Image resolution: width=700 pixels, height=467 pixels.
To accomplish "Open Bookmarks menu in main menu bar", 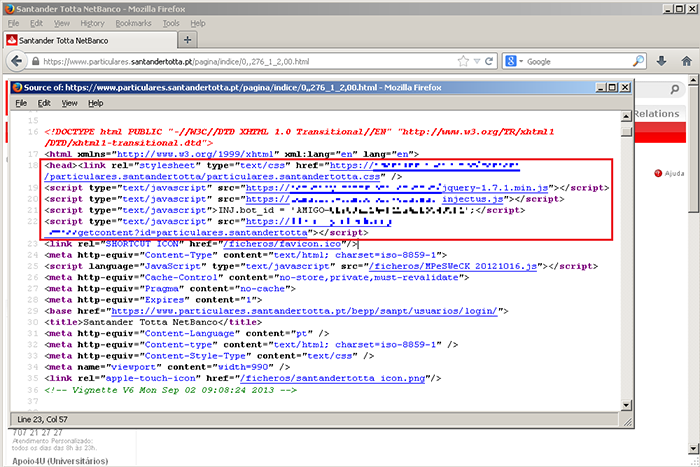I will pyautogui.click(x=133, y=23).
